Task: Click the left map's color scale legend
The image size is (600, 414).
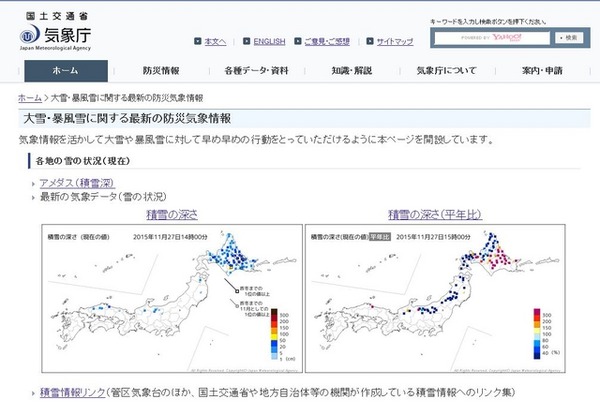Action: [x=282, y=334]
